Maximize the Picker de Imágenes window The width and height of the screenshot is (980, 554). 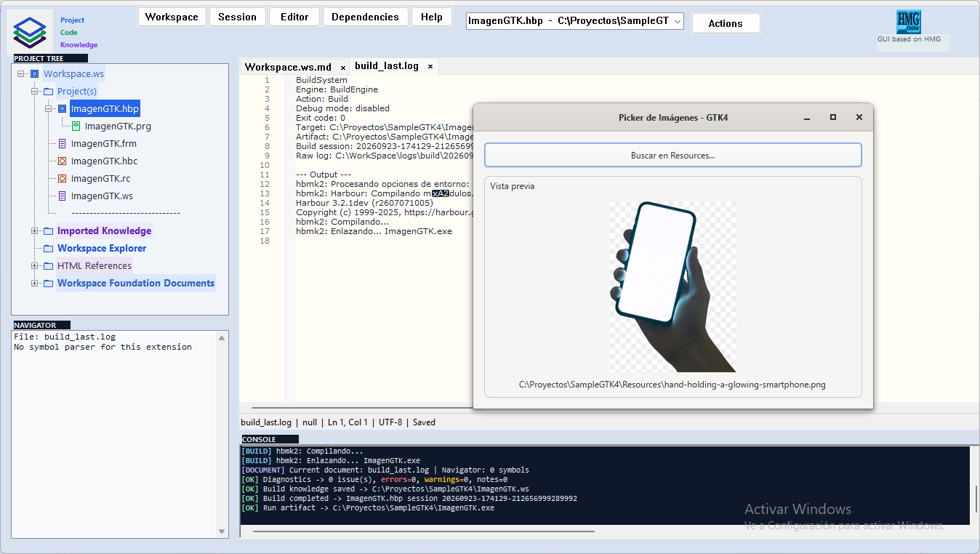833,117
